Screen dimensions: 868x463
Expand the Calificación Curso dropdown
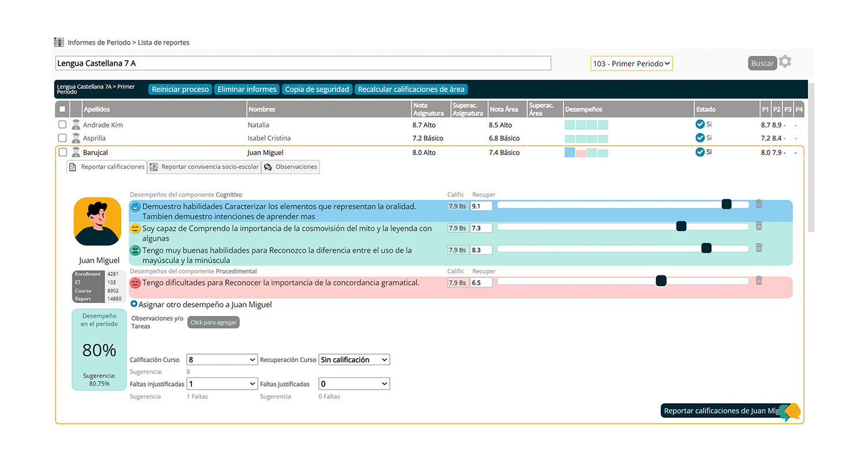tap(222, 359)
